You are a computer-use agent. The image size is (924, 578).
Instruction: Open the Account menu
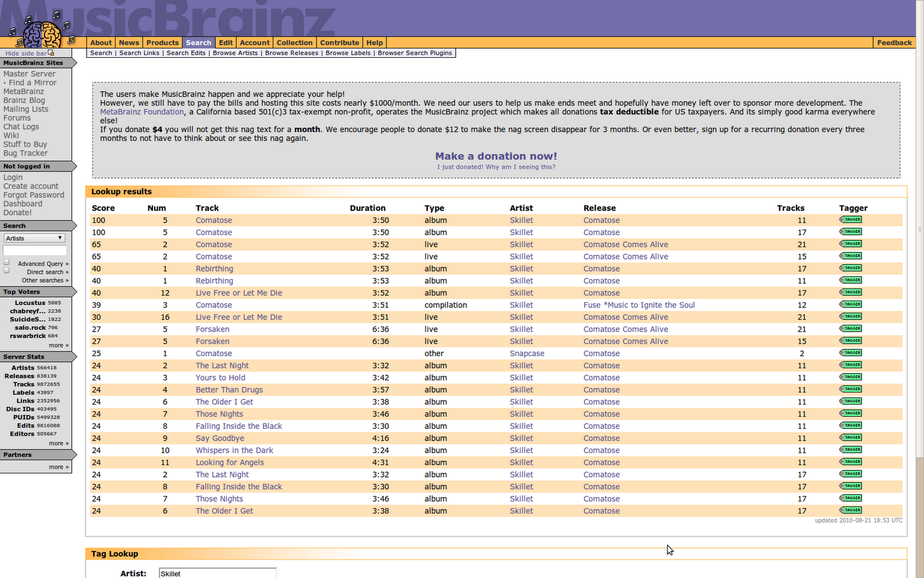255,43
